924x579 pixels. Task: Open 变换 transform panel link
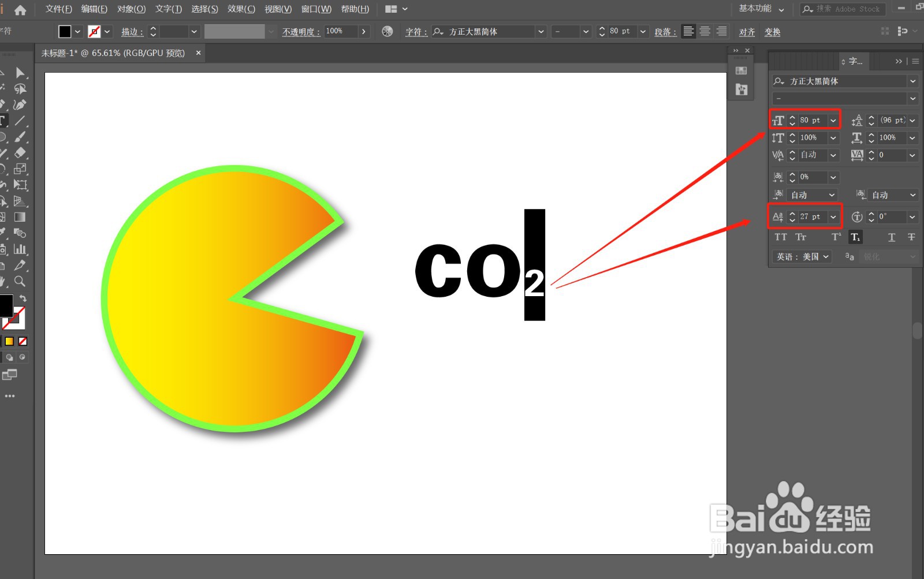tap(773, 32)
